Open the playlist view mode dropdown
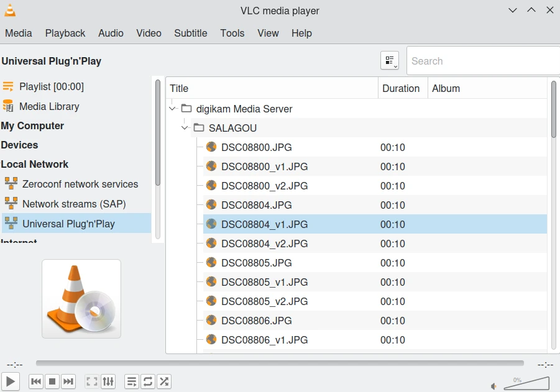This screenshot has width=560, height=392. click(x=390, y=61)
